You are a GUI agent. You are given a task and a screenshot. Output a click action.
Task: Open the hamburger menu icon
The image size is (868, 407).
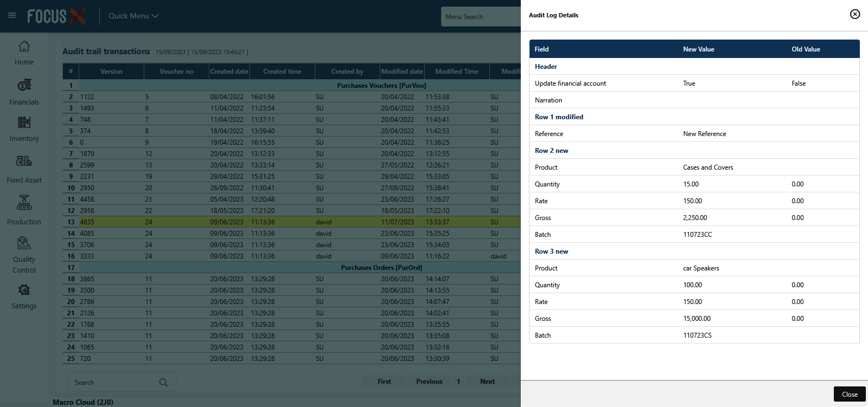(12, 16)
